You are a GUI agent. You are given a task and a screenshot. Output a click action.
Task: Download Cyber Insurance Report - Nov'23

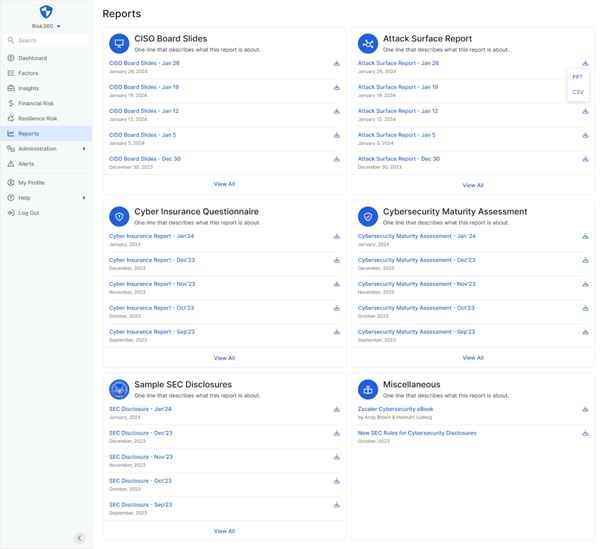[x=337, y=284]
